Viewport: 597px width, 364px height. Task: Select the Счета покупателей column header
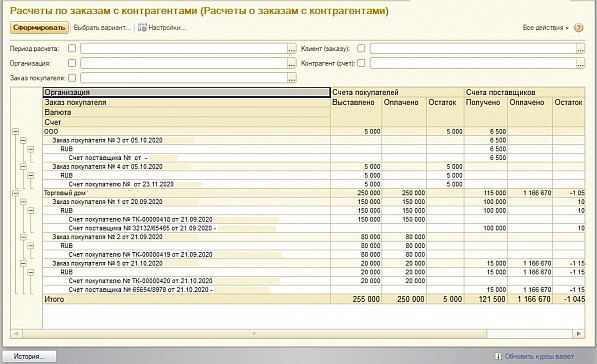[x=397, y=92]
